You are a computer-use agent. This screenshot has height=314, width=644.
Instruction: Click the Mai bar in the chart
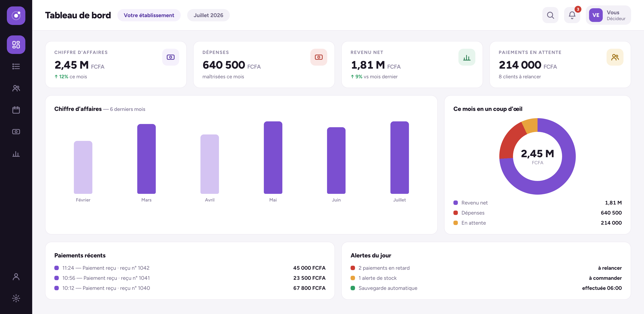tap(273, 157)
